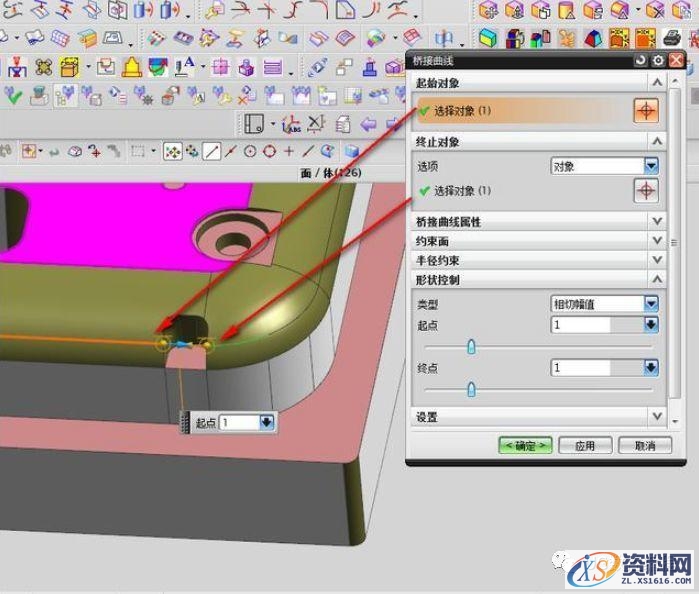Open the 选项 dropdown showing 对象

(x=651, y=166)
